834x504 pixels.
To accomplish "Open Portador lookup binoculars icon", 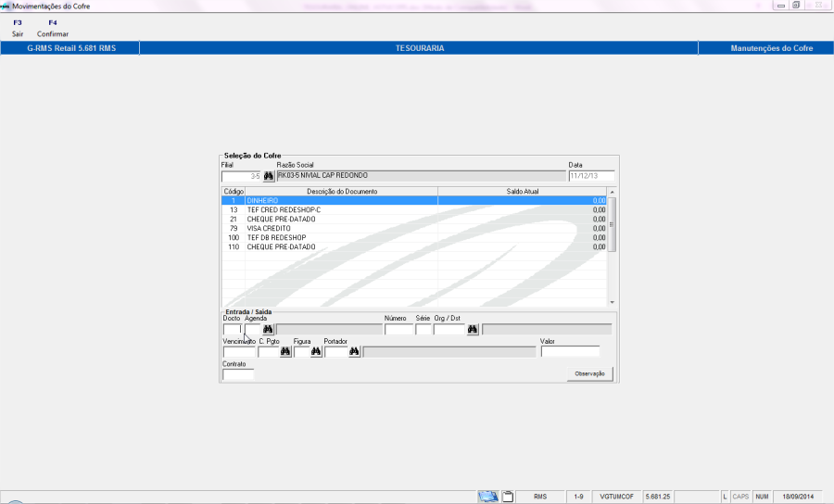I will 354,352.
